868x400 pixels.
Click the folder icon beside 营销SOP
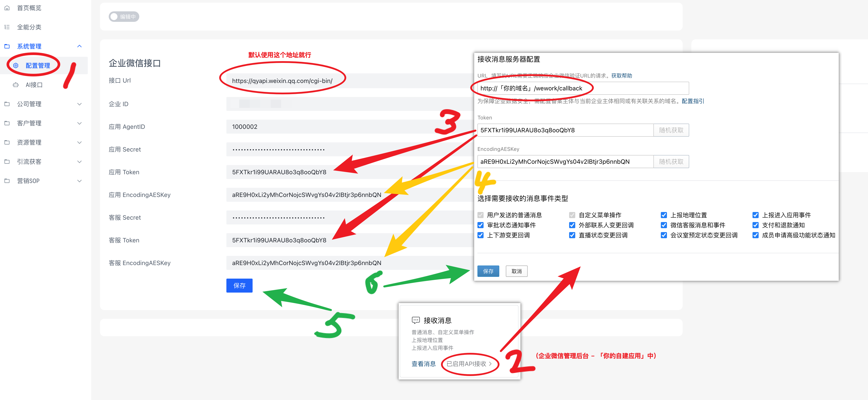pyautogui.click(x=7, y=181)
